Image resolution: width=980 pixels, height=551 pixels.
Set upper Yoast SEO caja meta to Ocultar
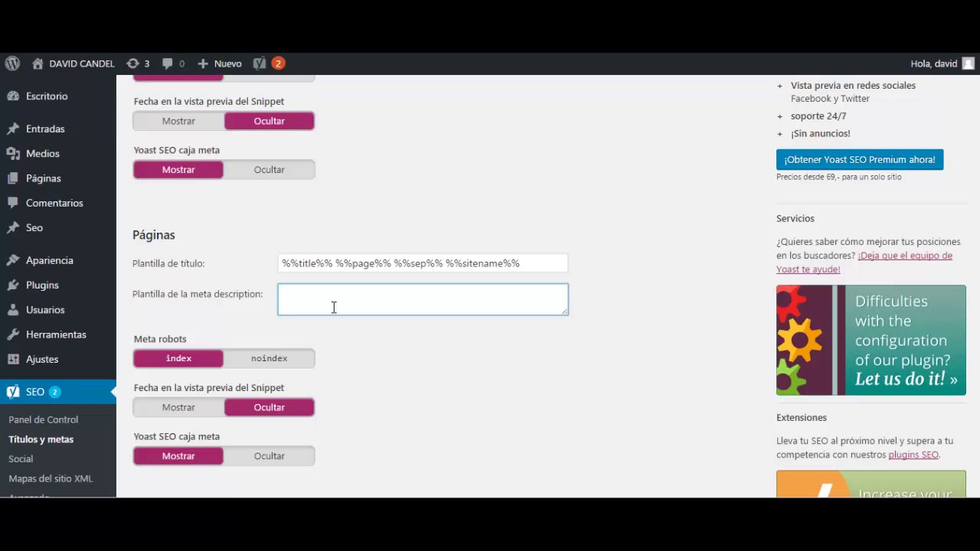[269, 170]
